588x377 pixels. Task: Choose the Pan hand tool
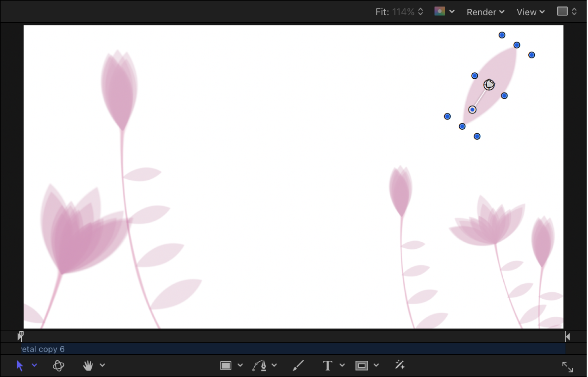88,365
